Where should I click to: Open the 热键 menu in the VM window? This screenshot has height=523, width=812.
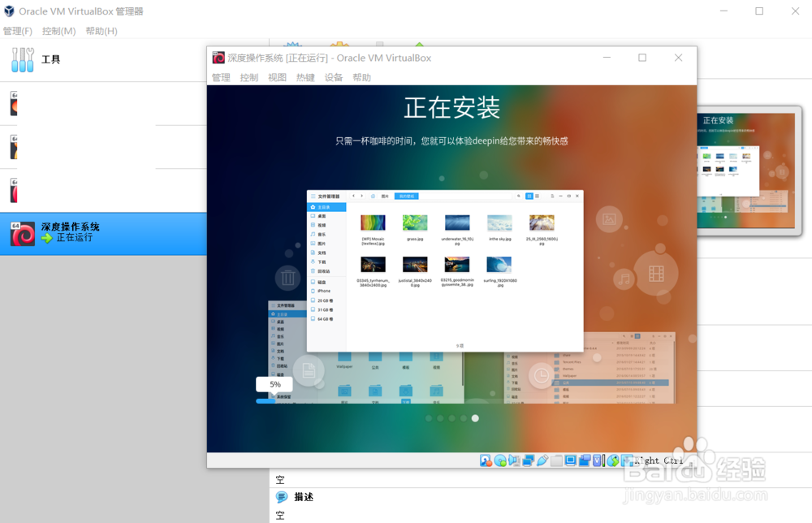click(305, 78)
